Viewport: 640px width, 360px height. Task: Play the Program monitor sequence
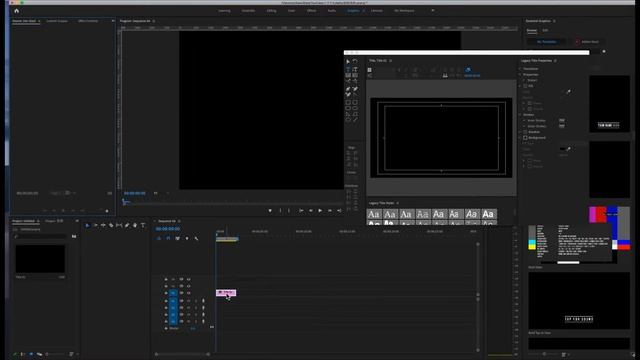pyautogui.click(x=320, y=211)
